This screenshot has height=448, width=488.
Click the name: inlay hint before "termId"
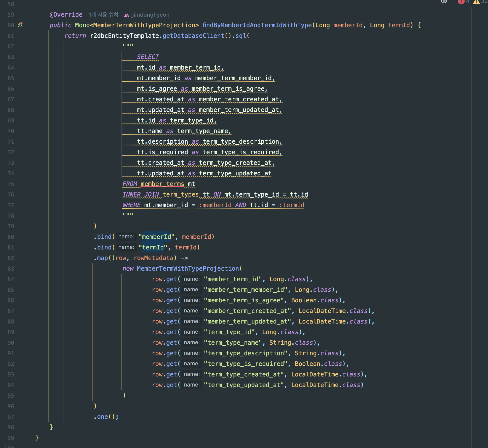pos(126,247)
